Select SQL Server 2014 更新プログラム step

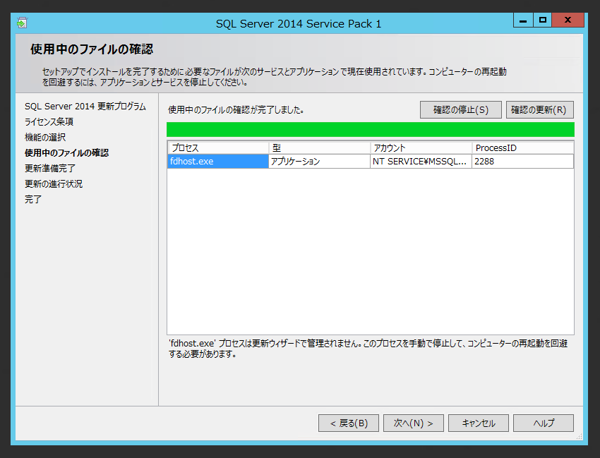tap(85, 106)
